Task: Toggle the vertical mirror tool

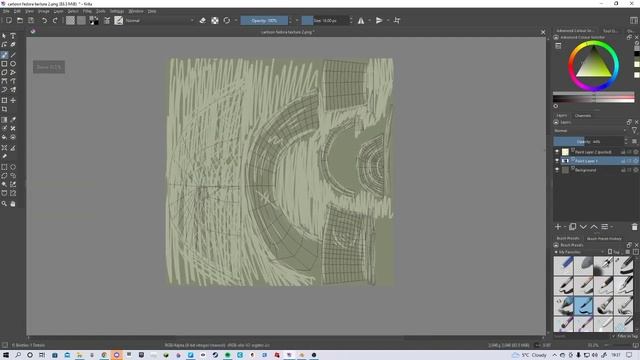Action: 379,20
